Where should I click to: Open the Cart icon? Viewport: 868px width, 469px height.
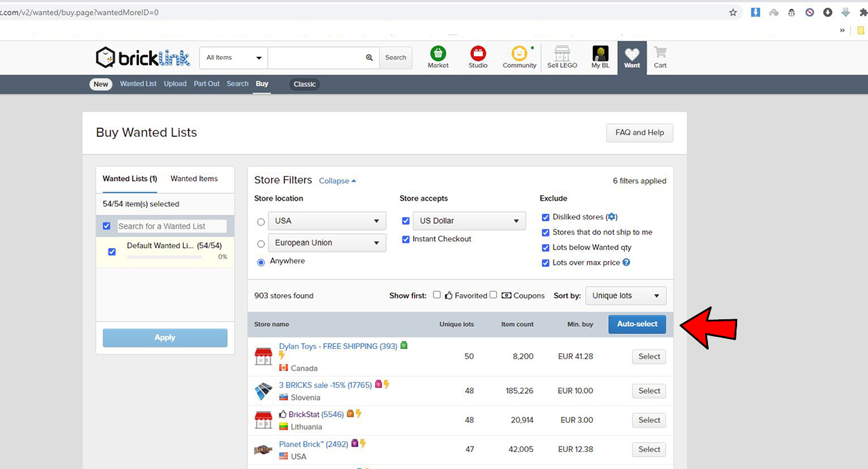coord(660,54)
